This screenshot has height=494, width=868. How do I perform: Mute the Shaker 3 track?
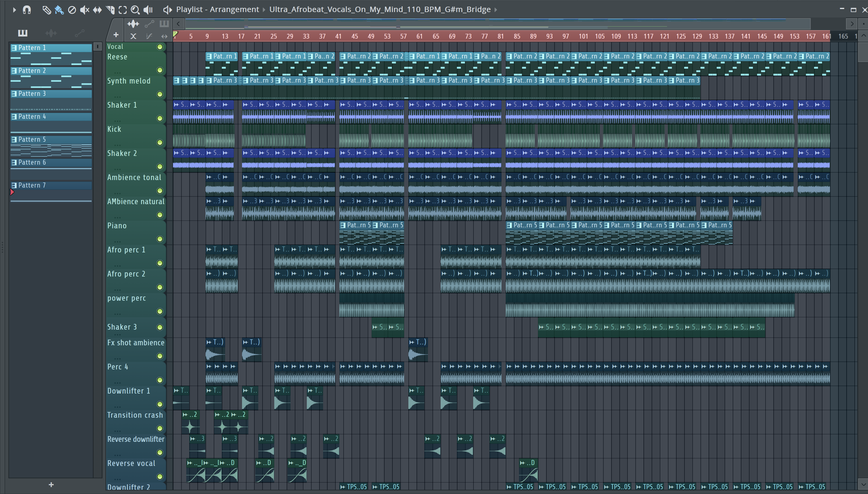160,328
